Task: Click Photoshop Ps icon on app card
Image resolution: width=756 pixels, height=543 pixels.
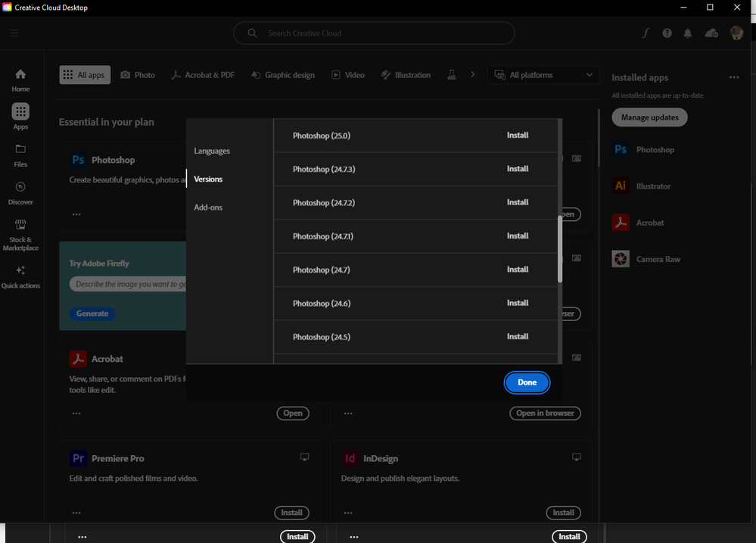Action: 78,160
